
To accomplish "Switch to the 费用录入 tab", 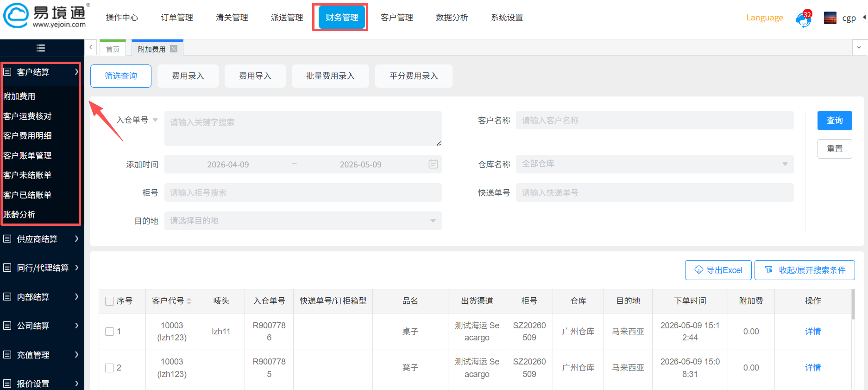I will click(x=188, y=76).
